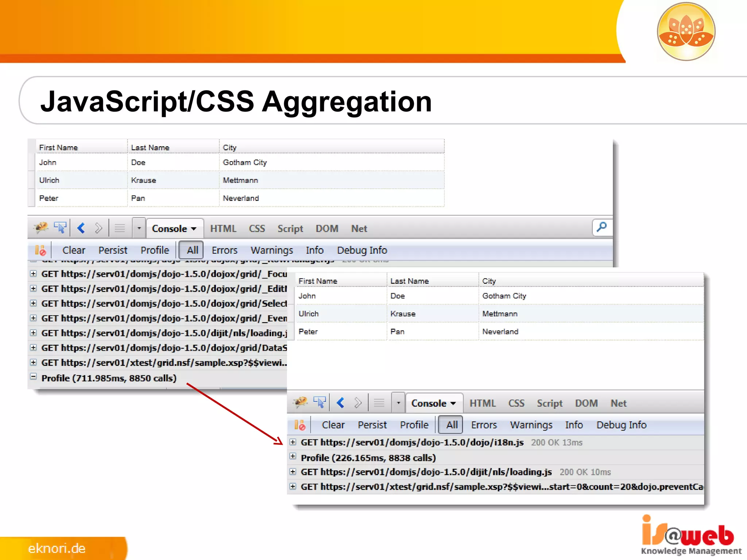Switch to CSS tab in upper Firebug panel
747x560 pixels.
[x=257, y=229]
